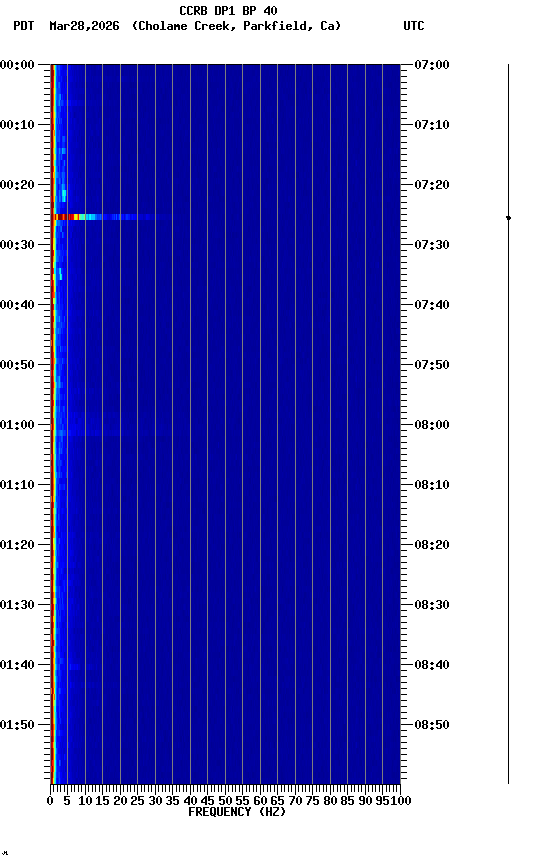This screenshot has width=552, height=864.
Task: Click the PDT time label '00:30'
Action: pyautogui.click(x=17, y=245)
